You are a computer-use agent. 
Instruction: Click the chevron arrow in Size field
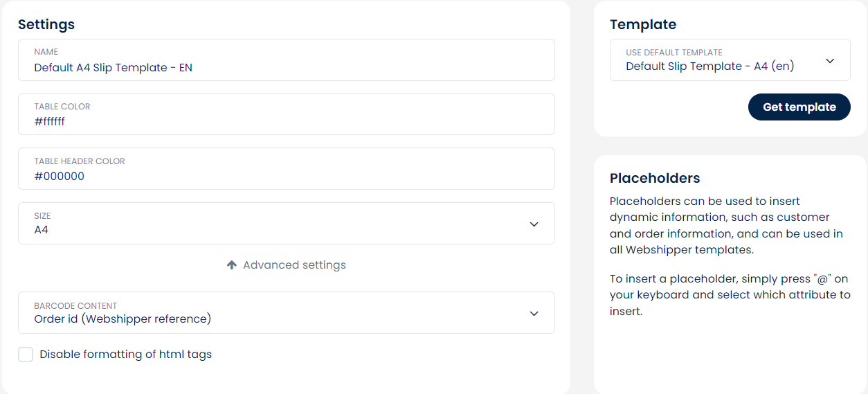coord(534,224)
